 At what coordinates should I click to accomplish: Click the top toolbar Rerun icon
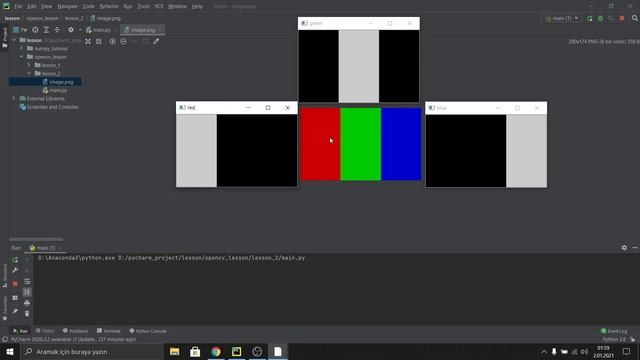coord(589,18)
